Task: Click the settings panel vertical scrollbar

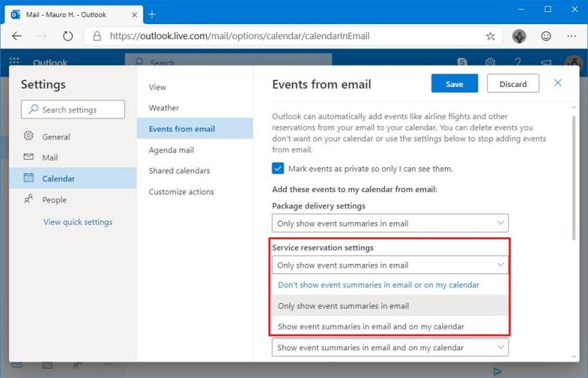Action: (x=574, y=178)
